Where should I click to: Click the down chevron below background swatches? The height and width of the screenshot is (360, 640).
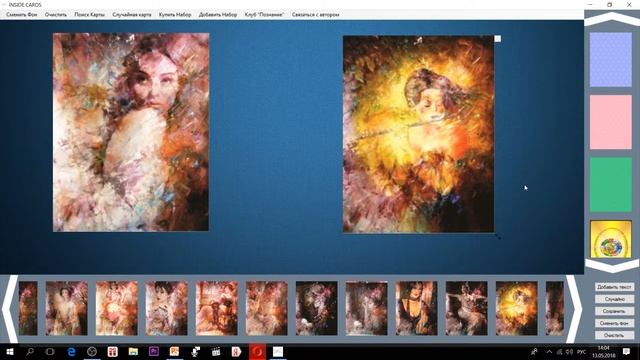[612, 266]
